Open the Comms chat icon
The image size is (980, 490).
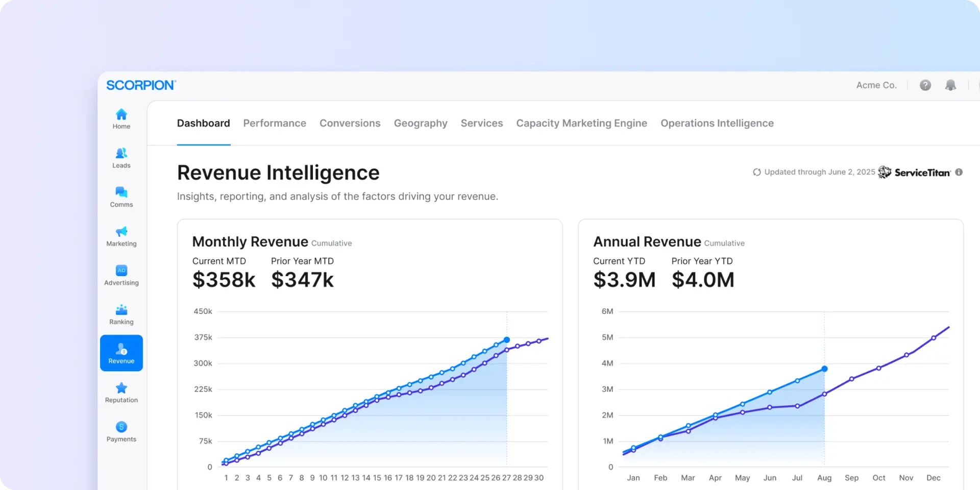[121, 193]
